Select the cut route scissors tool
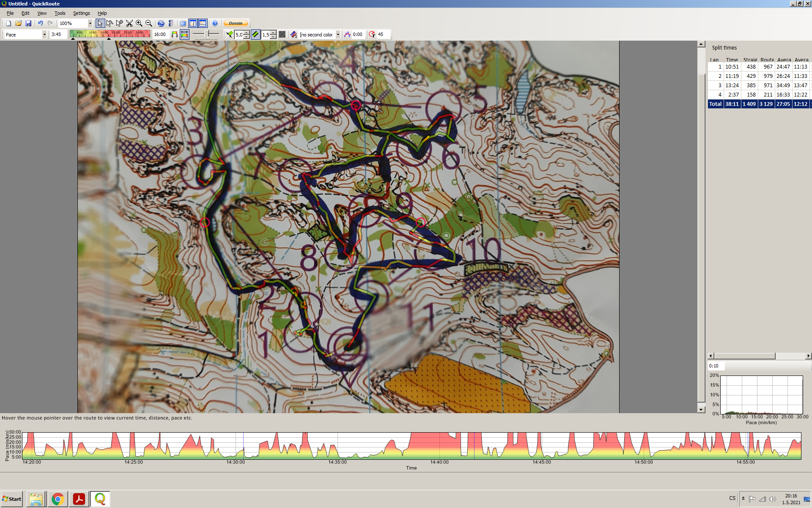 click(x=129, y=23)
